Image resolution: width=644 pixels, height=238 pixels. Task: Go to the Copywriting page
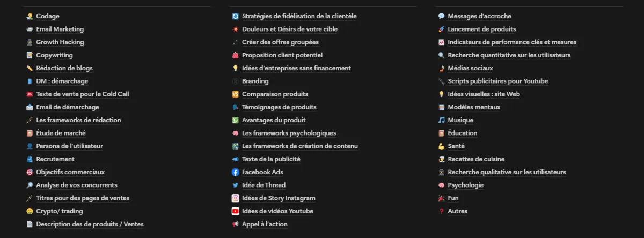[54, 55]
